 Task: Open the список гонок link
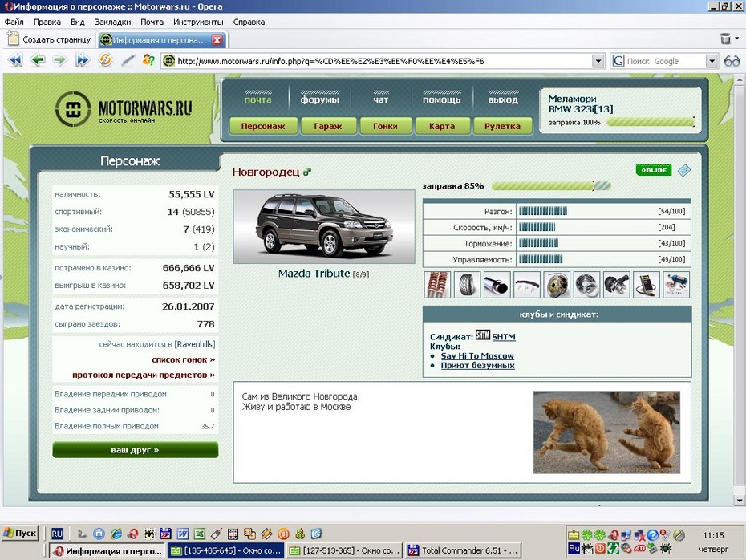(x=183, y=359)
